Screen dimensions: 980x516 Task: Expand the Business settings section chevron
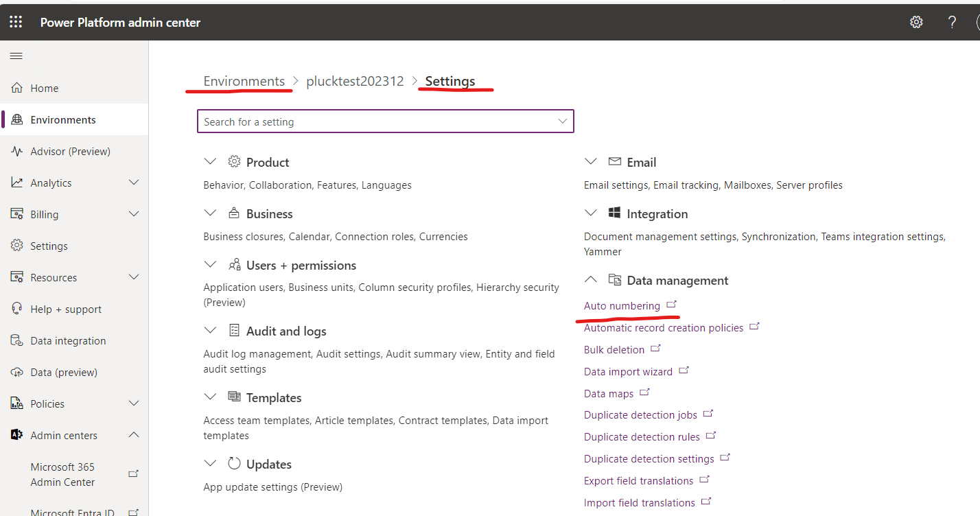[210, 213]
